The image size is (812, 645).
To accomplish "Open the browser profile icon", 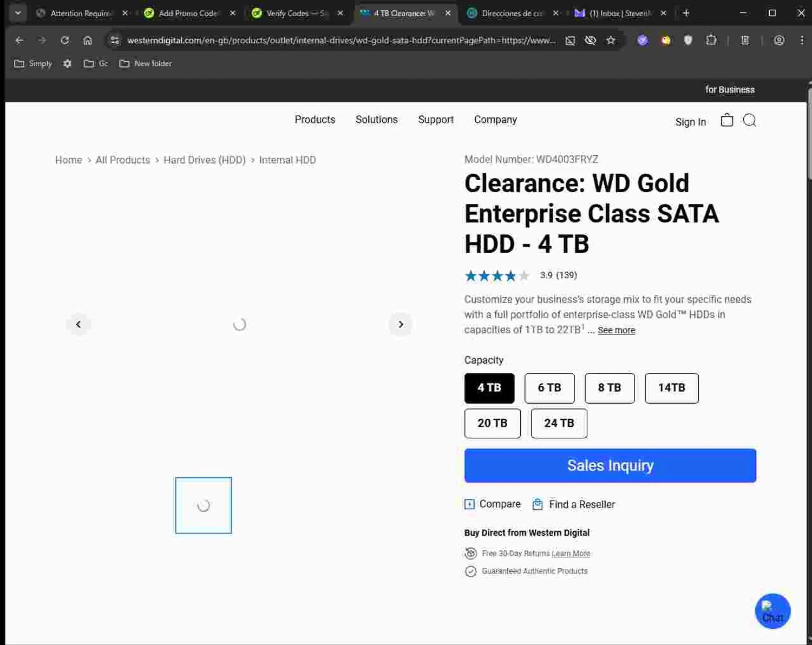I will tap(779, 40).
